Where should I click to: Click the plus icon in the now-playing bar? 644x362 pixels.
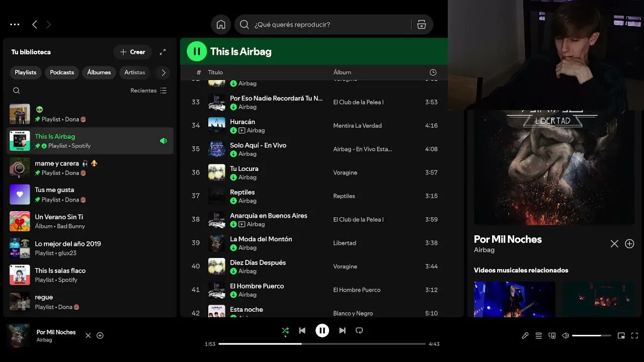coord(100,335)
